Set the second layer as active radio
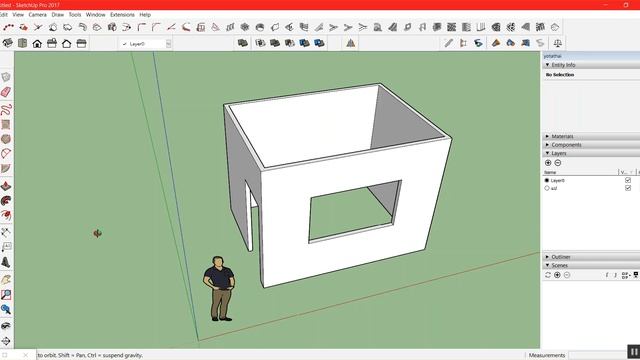 [547, 188]
